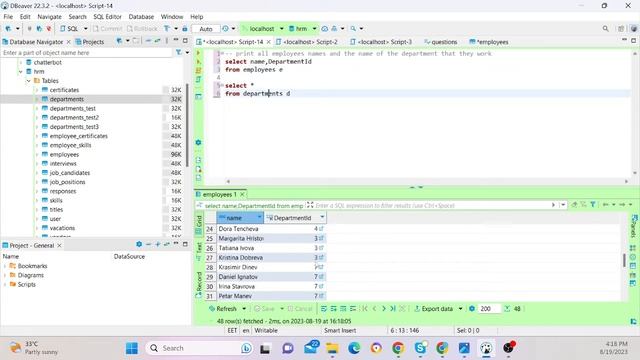Screen dimensions: 640x360
Task: Close the employees 1 result tab
Action: (x=242, y=194)
